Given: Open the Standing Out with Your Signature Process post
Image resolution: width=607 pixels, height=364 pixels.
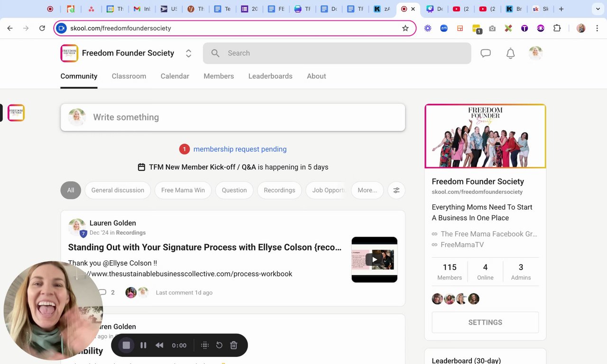Looking at the screenshot, I should (x=205, y=247).
